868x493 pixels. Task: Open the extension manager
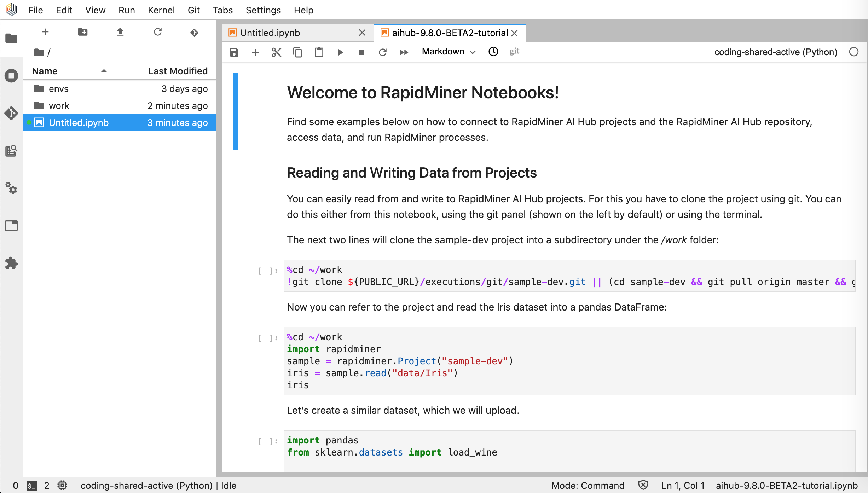[12, 263]
